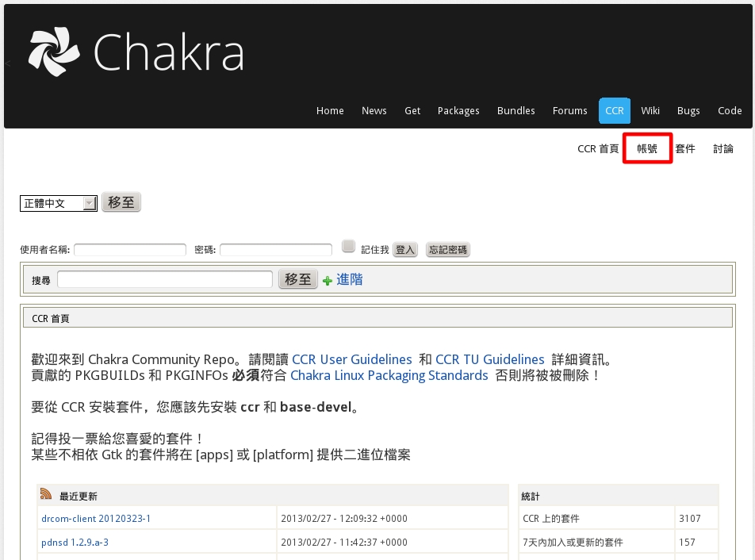755x560 pixels.
Task: Open the CCR TU Guidelines link
Action: (x=489, y=359)
